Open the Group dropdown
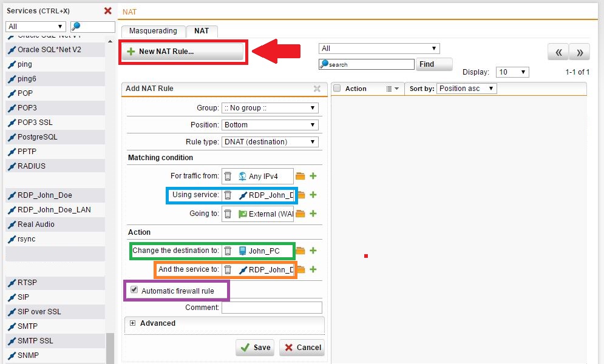 (270, 108)
